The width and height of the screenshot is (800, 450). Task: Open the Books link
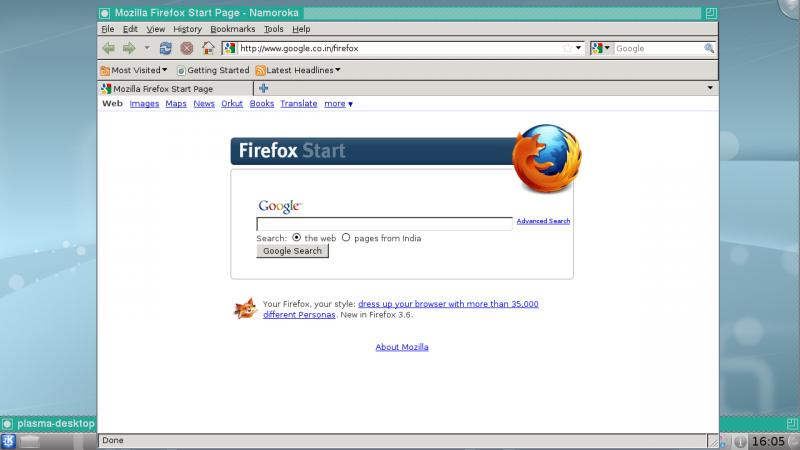262,104
